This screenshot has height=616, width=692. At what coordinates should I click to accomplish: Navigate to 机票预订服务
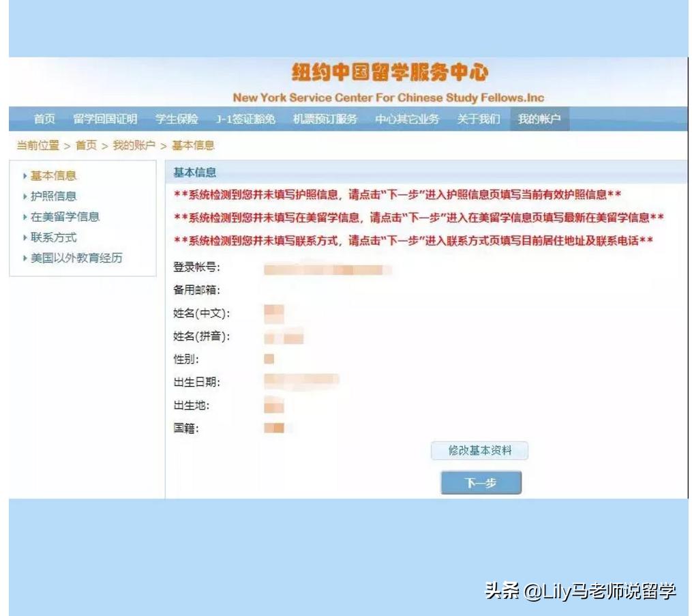(326, 118)
